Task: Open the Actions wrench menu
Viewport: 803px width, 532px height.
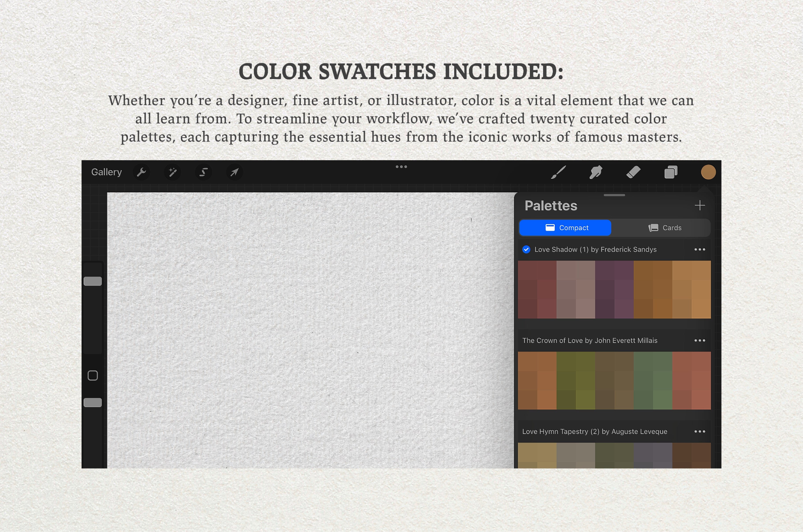Action: (142, 172)
